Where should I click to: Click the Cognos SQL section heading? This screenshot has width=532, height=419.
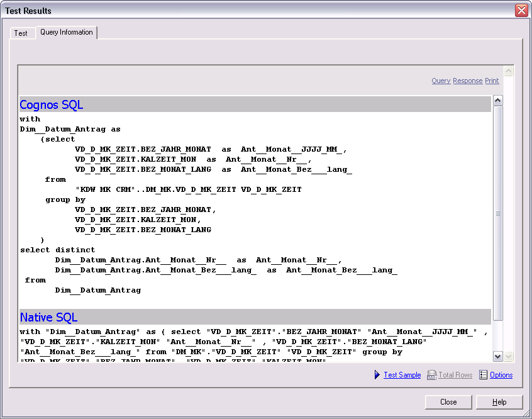tap(52, 104)
